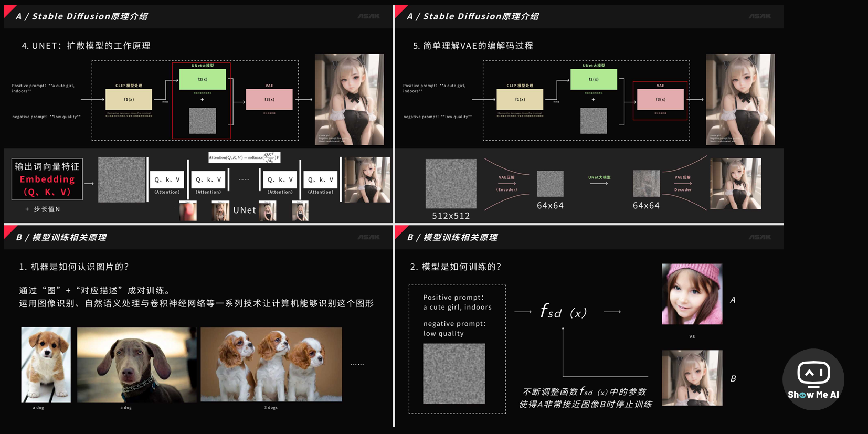The width and height of the screenshot is (868, 434).
Task: Select the "VAE压缩 (Encoder)" label
Action: coord(506,184)
